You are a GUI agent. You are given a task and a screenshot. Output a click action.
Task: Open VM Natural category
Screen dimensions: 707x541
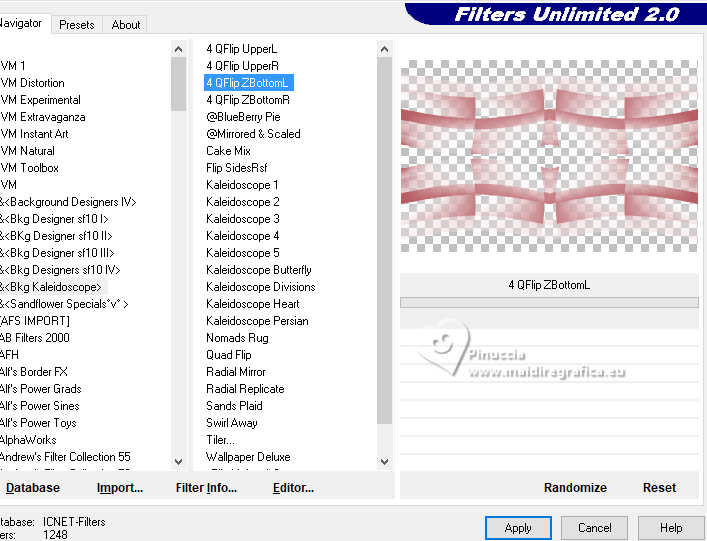pos(28,151)
